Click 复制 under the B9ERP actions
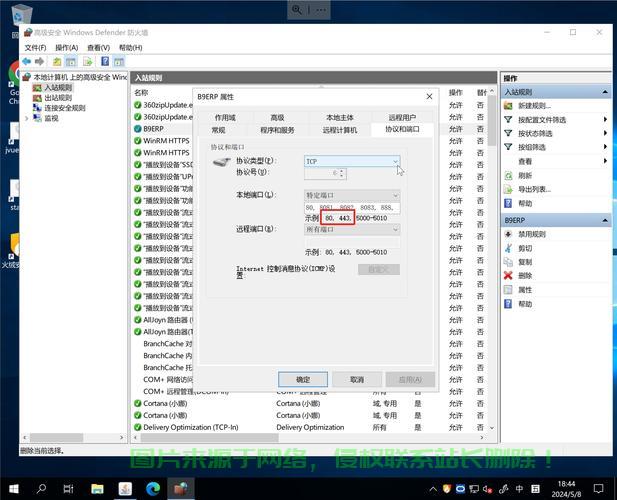The width and height of the screenshot is (617, 500). click(x=525, y=262)
